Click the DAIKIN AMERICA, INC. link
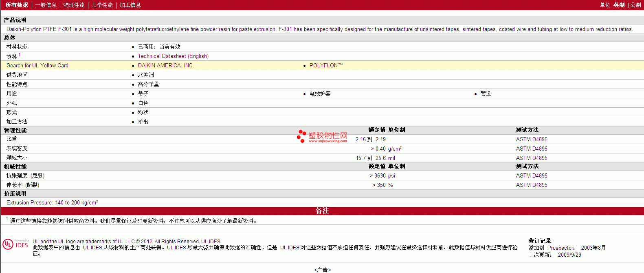644x273 pixels. [x=166, y=65]
